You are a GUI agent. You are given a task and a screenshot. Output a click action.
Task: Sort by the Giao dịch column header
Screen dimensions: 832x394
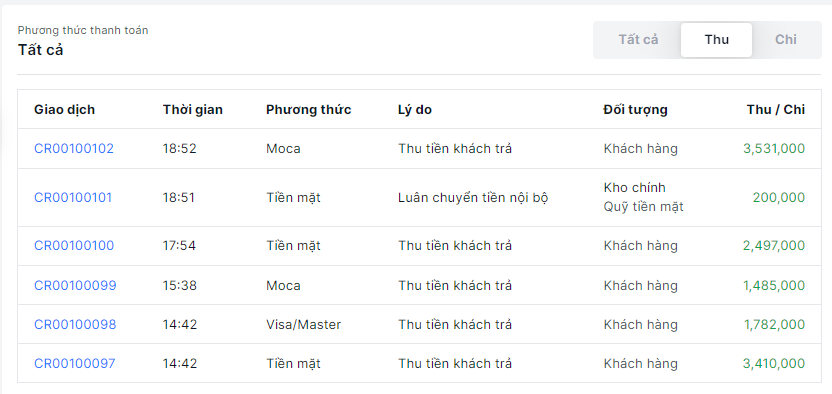[x=64, y=110]
